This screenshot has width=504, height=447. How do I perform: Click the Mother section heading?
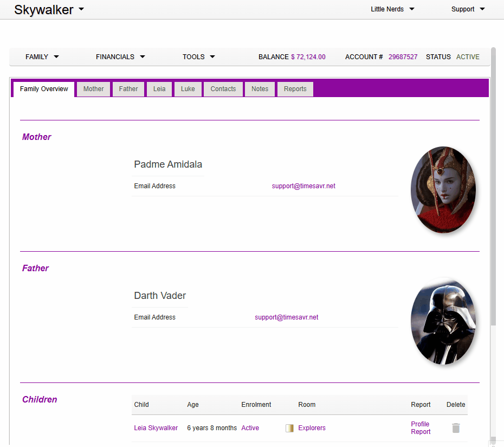(36, 137)
